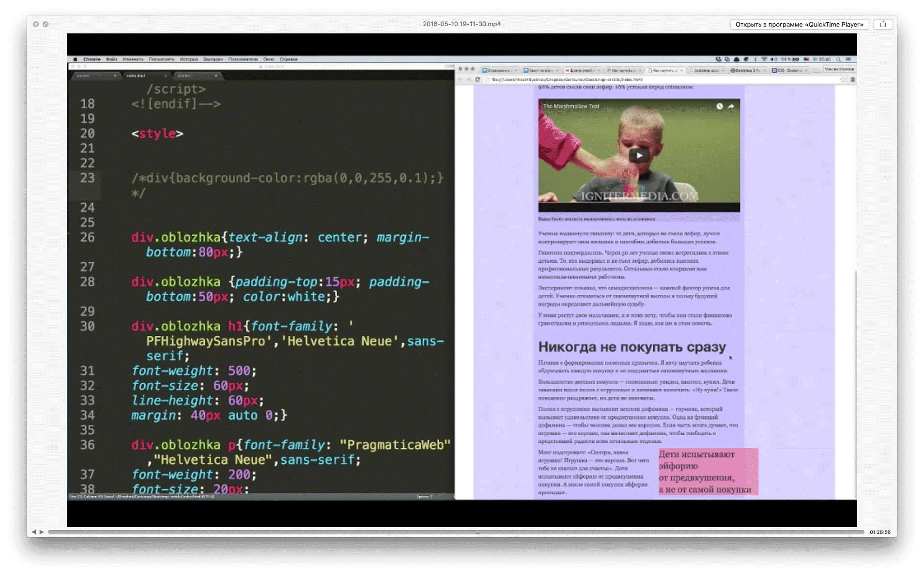Step backward with the rewind arrow
This screenshot has width=924, height=576.
click(x=34, y=532)
